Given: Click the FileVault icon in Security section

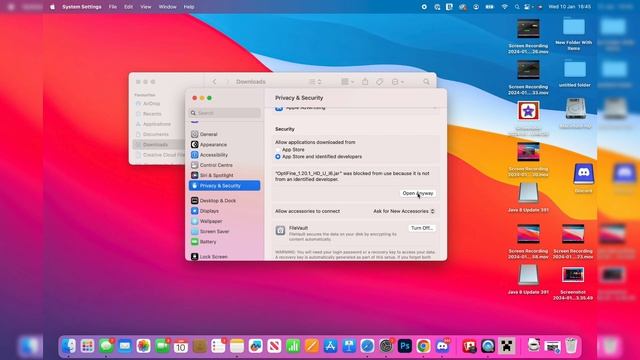Looking at the screenshot, I should click(x=280, y=231).
